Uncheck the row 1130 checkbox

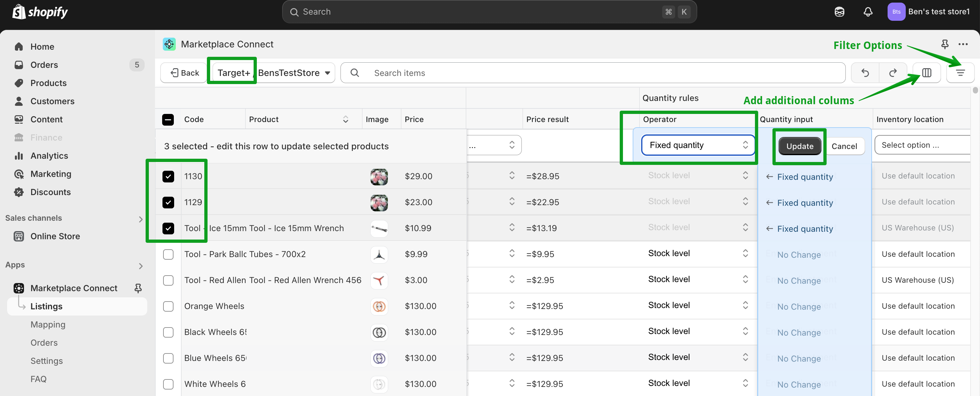pos(168,176)
